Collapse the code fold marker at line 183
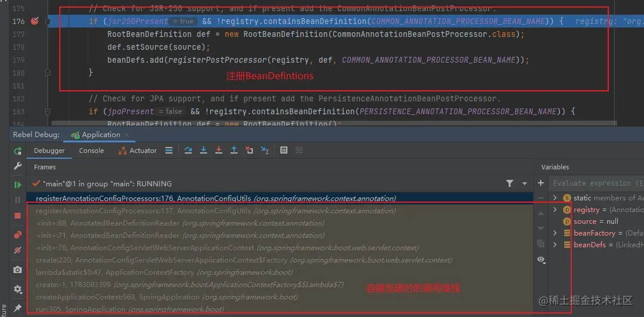The image size is (644, 317). pyautogui.click(x=48, y=111)
